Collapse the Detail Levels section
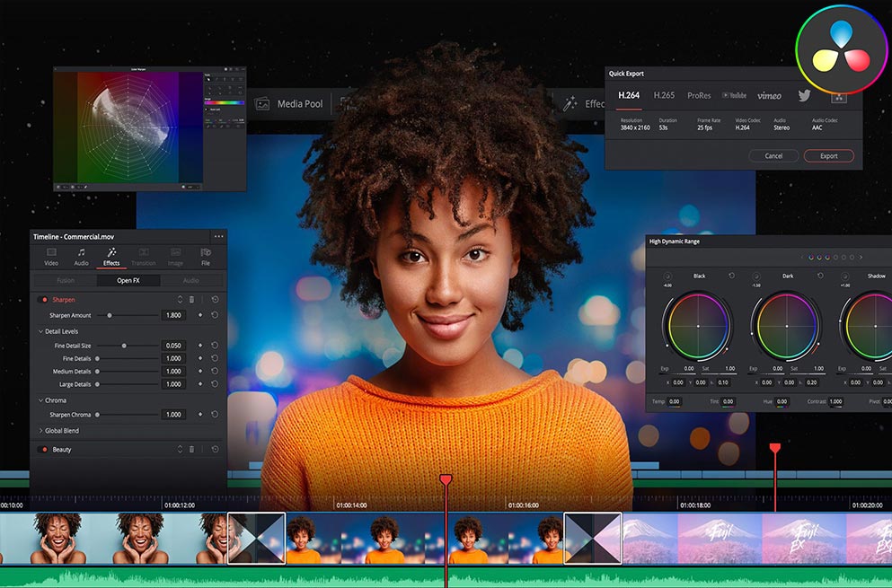This screenshot has height=588, width=892. tap(40, 331)
